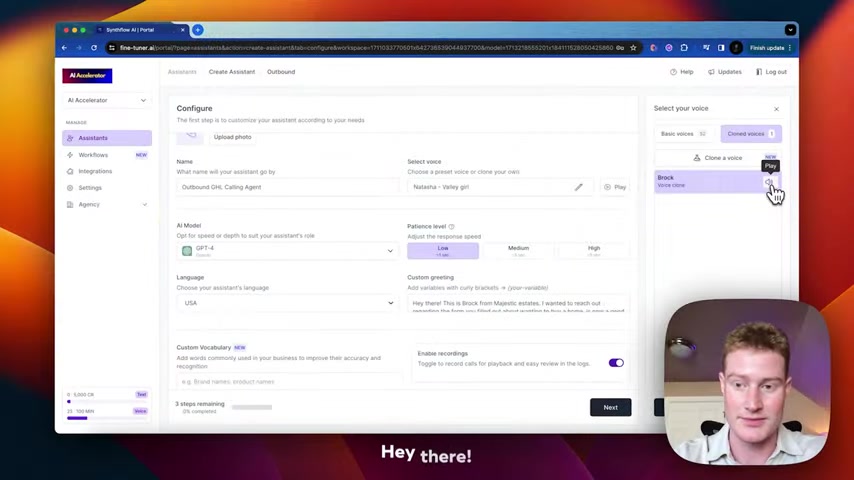Open the Updates link
854x480 pixels.
(724, 72)
